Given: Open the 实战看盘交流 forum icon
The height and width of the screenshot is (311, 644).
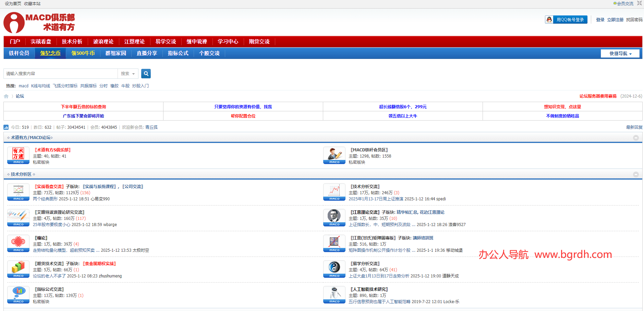Looking at the screenshot, I should click(x=18, y=192).
